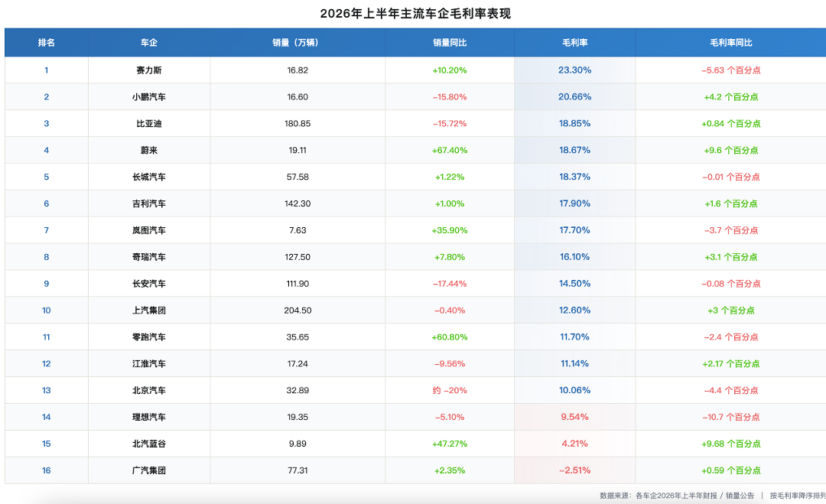Click the sales change 约 −20%
The height and width of the screenshot is (504, 826).
click(x=450, y=390)
